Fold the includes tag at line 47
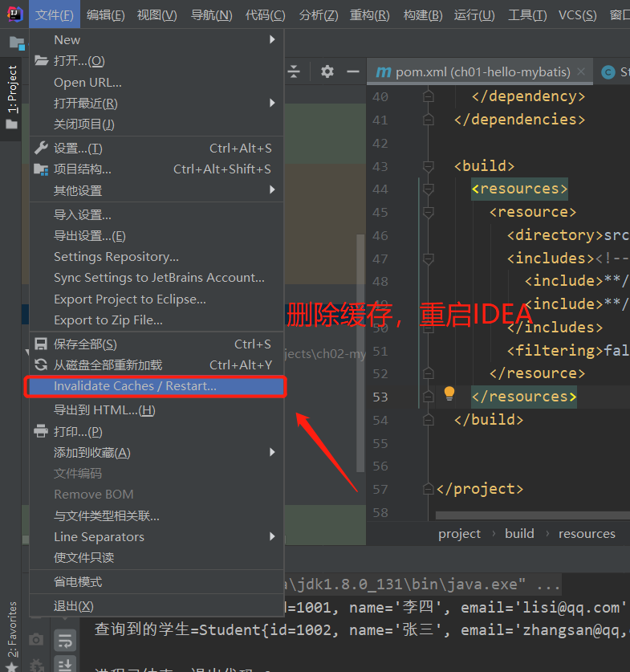The image size is (630, 672). click(x=428, y=259)
